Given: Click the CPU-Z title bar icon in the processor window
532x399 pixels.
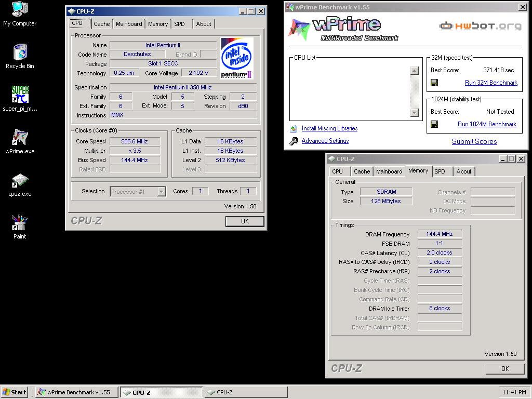Looking at the screenshot, I should pos(71,11).
